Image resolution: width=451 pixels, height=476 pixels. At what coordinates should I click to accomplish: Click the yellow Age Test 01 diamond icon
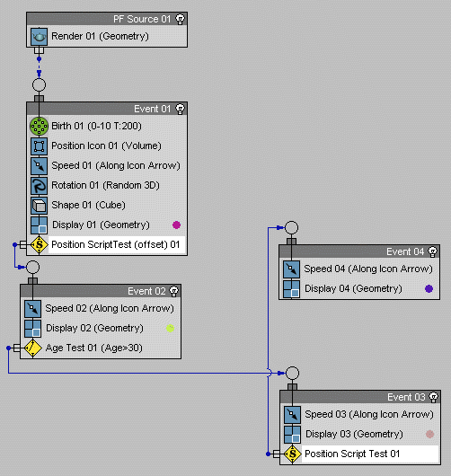tap(33, 348)
